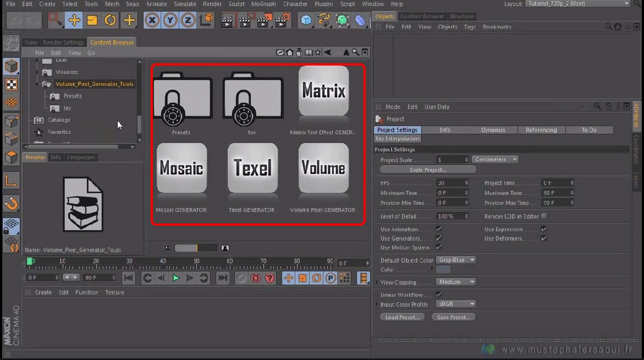The width and height of the screenshot is (644, 360).
Task: Click the Content Browser bookmark star icon
Action: [317, 52]
